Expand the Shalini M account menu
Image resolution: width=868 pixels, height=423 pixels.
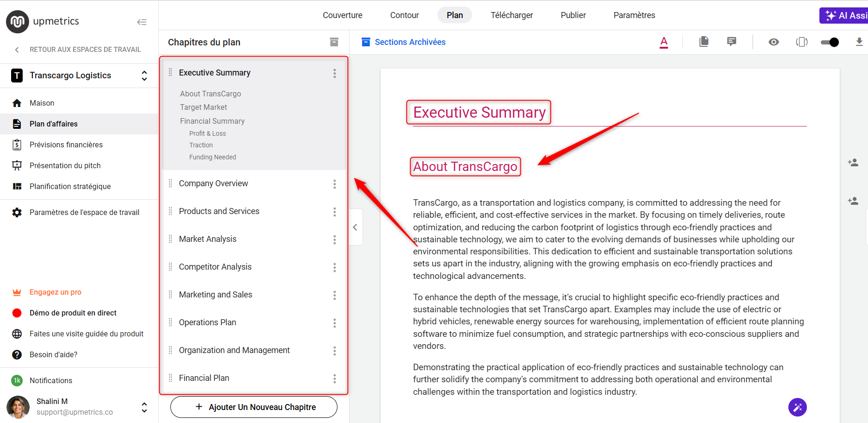[144, 407]
